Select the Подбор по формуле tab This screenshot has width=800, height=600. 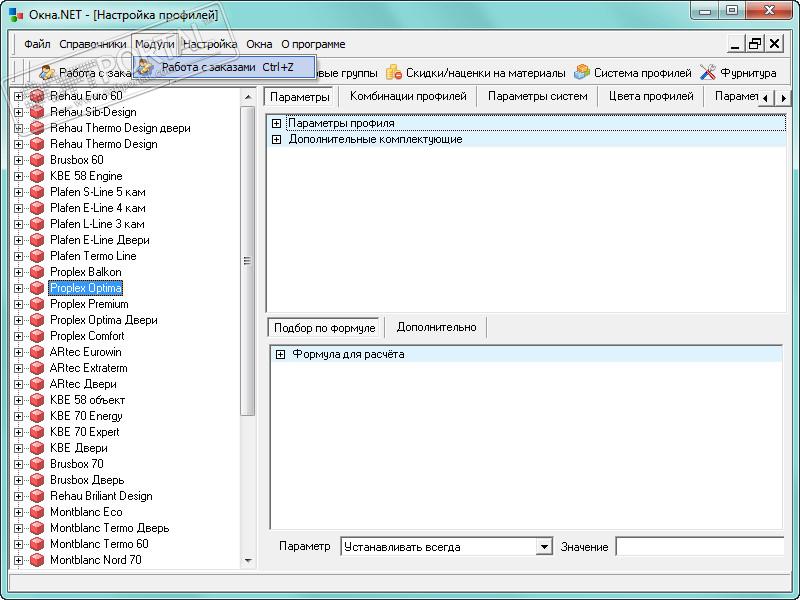(324, 328)
